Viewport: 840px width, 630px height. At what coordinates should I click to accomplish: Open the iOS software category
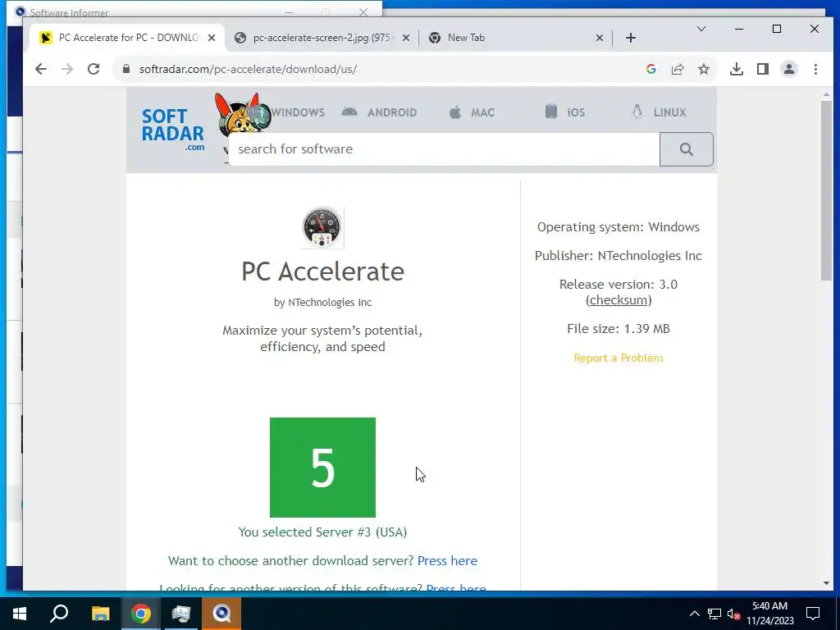565,112
